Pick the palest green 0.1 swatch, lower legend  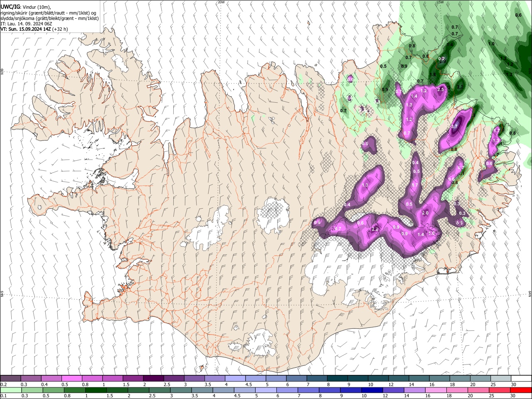[10, 390]
